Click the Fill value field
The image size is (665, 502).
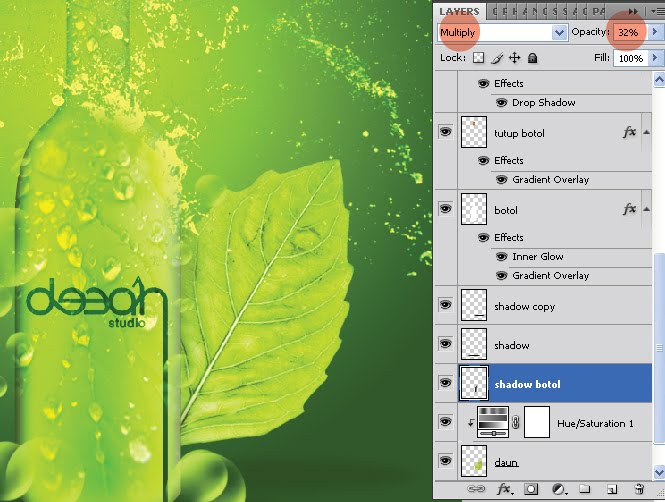(x=631, y=58)
